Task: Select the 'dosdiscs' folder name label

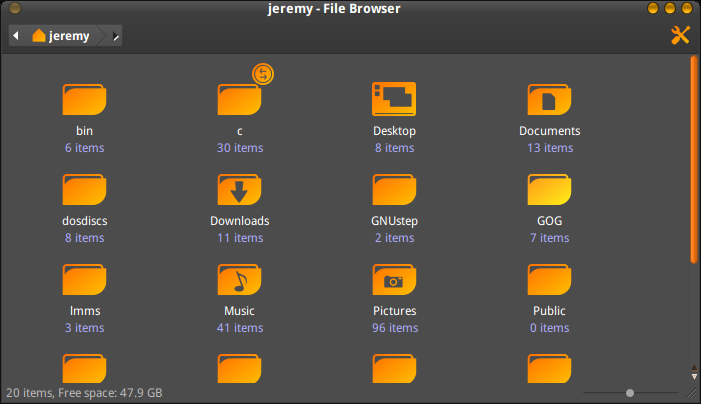Action: pyautogui.click(x=84, y=221)
